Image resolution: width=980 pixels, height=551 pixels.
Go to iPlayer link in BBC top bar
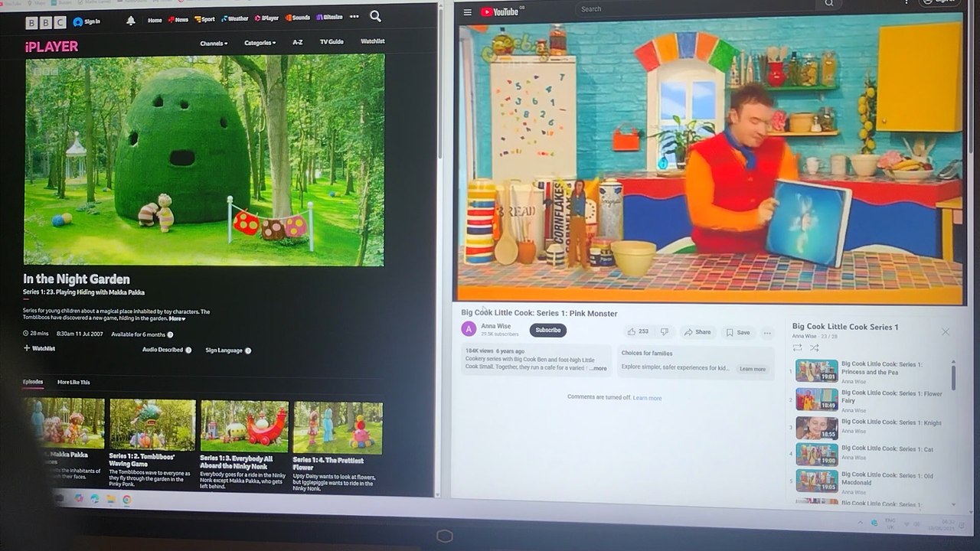pyautogui.click(x=266, y=18)
